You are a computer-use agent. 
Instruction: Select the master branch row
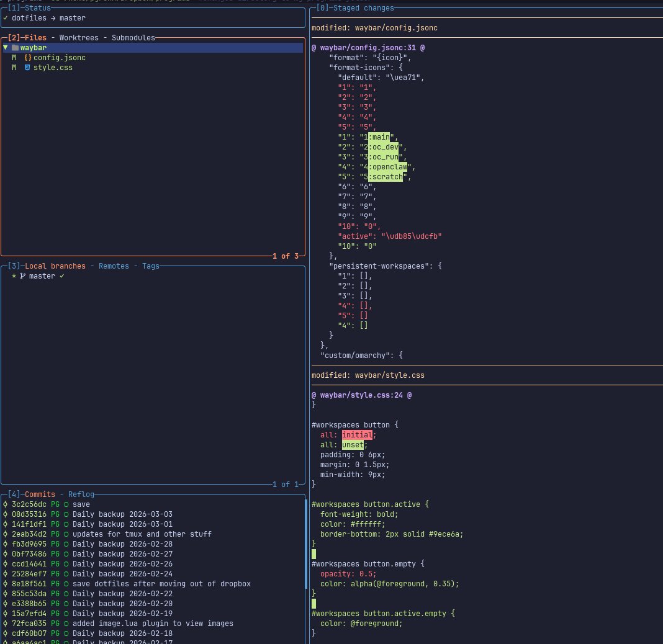[x=153, y=276]
